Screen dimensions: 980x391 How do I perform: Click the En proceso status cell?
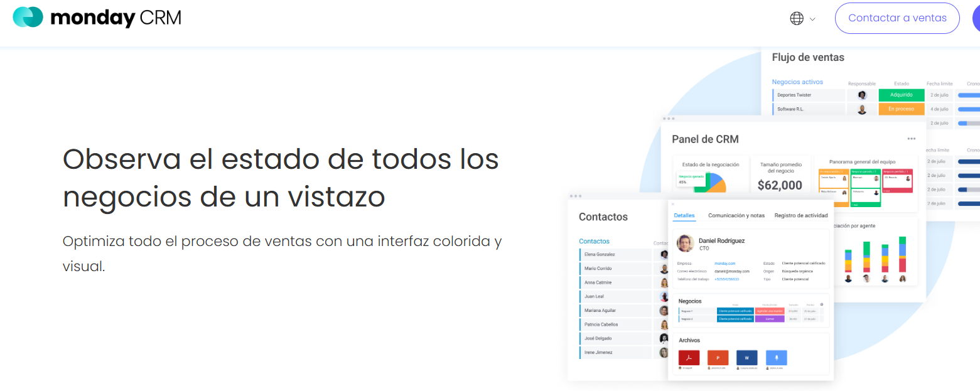[902, 109]
